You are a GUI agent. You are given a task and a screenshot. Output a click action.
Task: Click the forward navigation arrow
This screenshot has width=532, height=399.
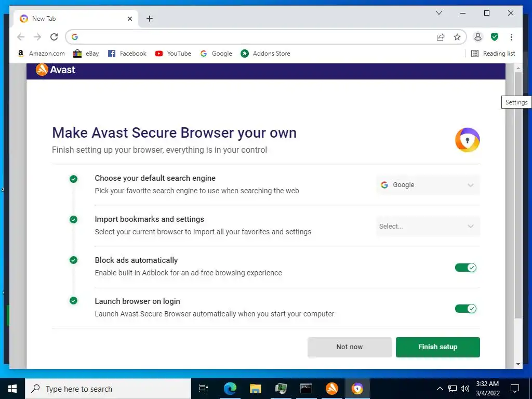(37, 37)
